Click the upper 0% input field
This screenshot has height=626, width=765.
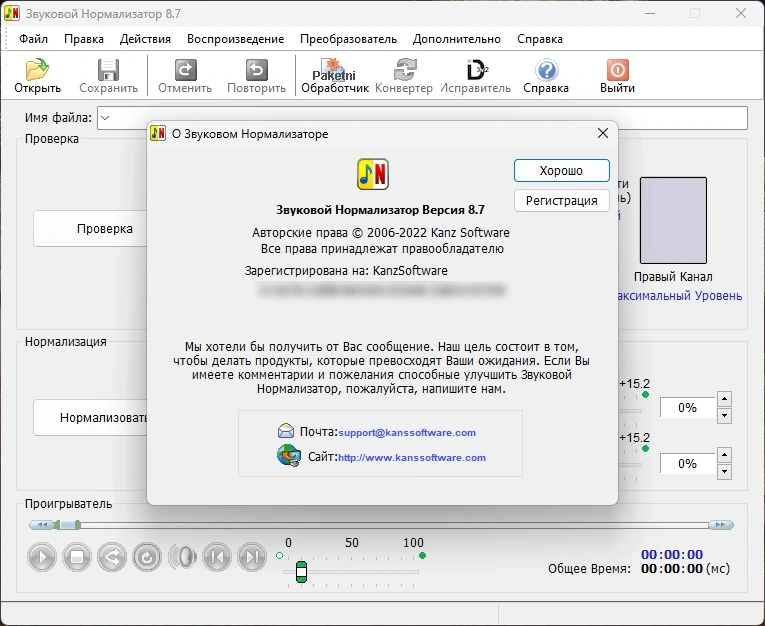point(687,407)
